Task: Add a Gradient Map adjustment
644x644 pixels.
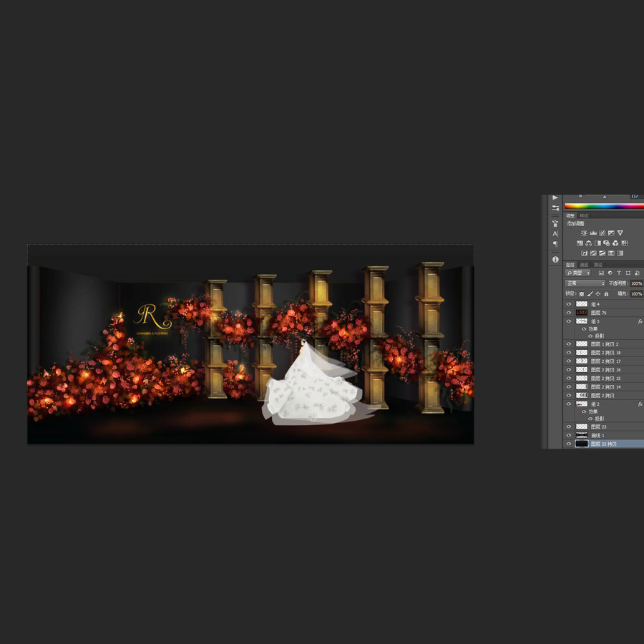Action: coord(620,253)
